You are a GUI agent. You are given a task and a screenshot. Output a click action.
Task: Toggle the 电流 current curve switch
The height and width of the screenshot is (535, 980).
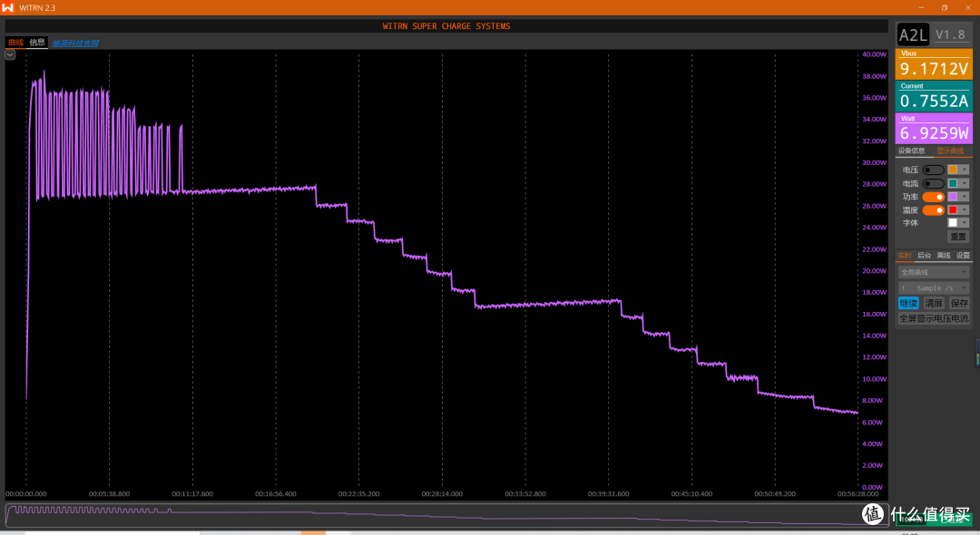(x=933, y=183)
